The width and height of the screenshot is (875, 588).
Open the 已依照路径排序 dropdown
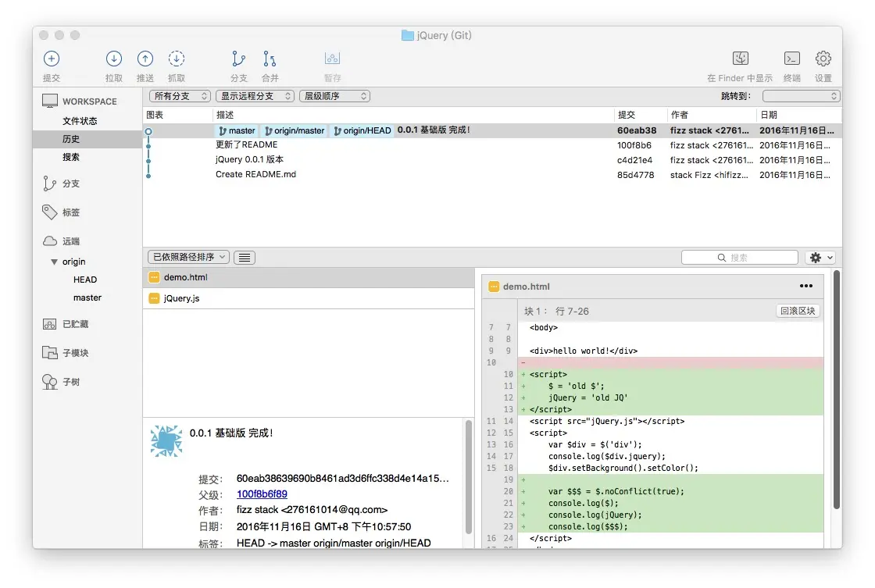point(188,257)
